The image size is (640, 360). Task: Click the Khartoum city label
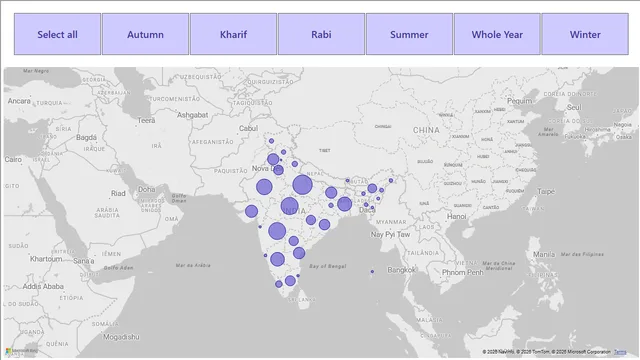46,259
